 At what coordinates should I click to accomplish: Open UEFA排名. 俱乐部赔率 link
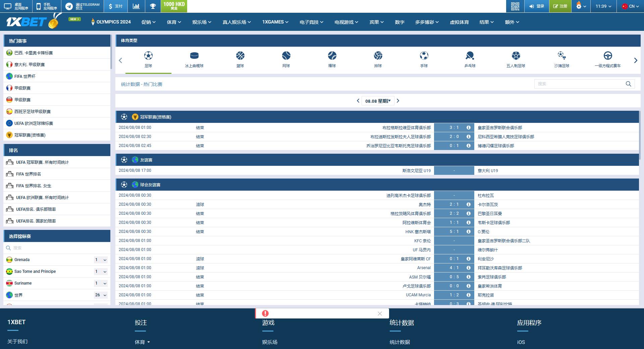pyautogui.click(x=57, y=209)
